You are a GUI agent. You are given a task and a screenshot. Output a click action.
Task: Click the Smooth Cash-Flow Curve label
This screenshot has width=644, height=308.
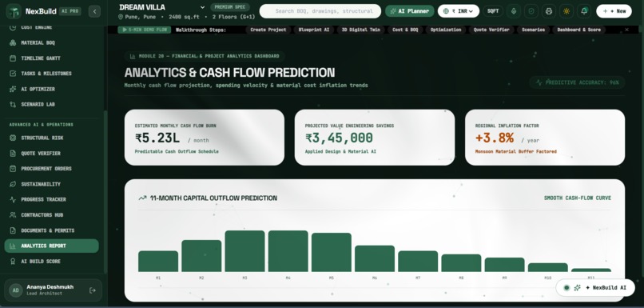578,198
